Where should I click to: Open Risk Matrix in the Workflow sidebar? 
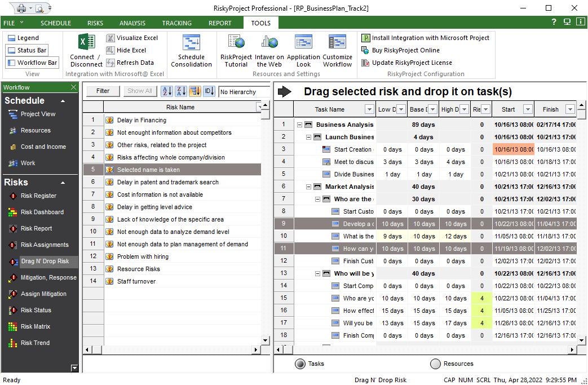(36, 326)
